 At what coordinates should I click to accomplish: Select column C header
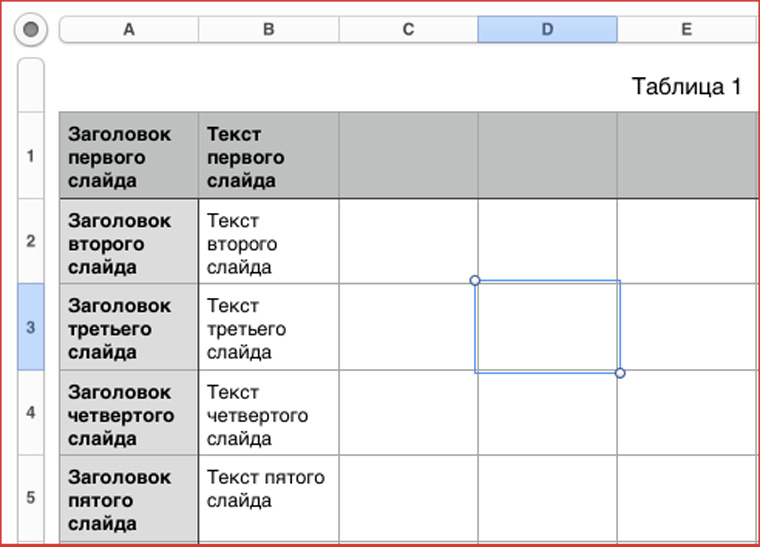[408, 30]
